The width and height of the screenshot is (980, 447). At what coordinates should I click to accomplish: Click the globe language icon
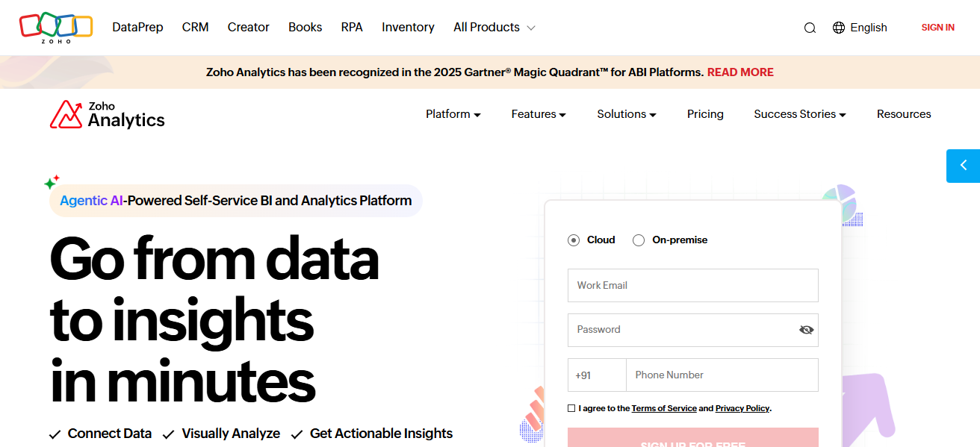839,28
